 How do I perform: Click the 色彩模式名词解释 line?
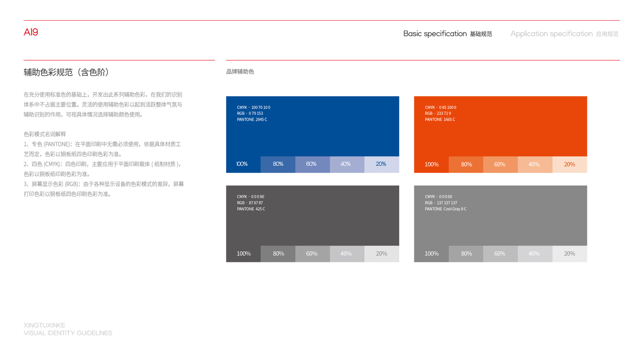pyautogui.click(x=45, y=134)
